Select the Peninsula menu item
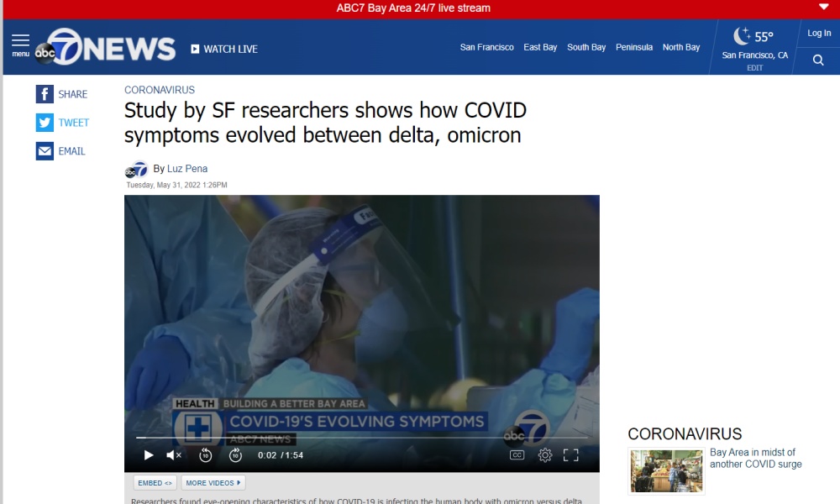Screen dimensions: 840x504 click(x=634, y=47)
